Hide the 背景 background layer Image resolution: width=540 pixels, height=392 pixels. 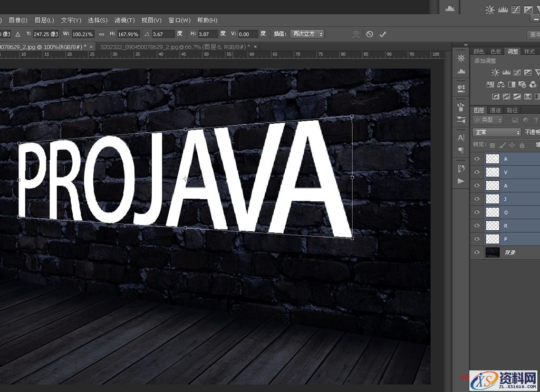(x=477, y=252)
